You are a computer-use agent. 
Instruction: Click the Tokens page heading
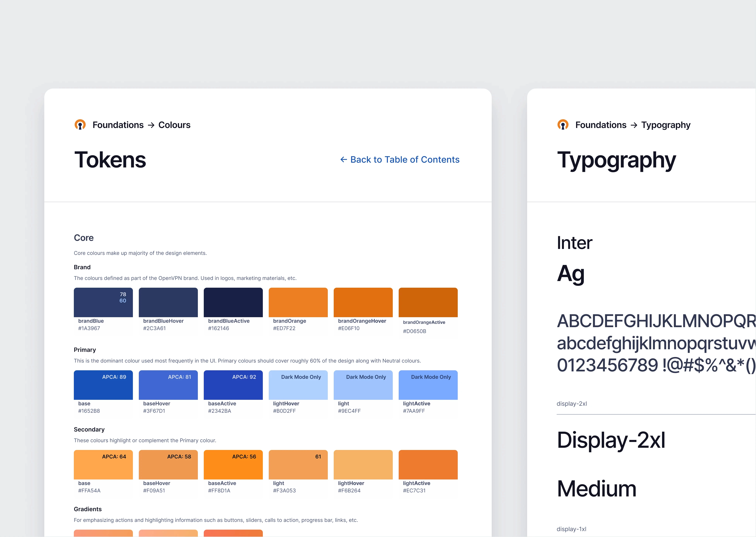tap(110, 160)
